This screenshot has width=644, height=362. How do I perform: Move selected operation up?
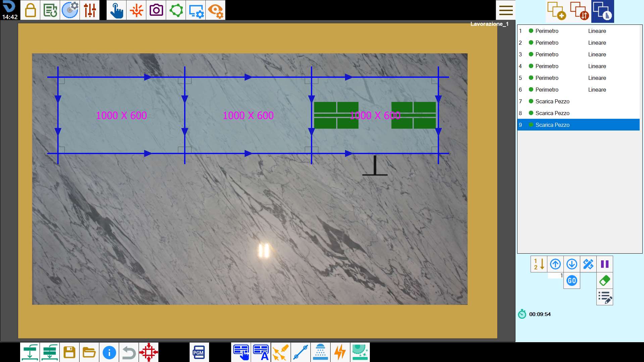[555, 264]
